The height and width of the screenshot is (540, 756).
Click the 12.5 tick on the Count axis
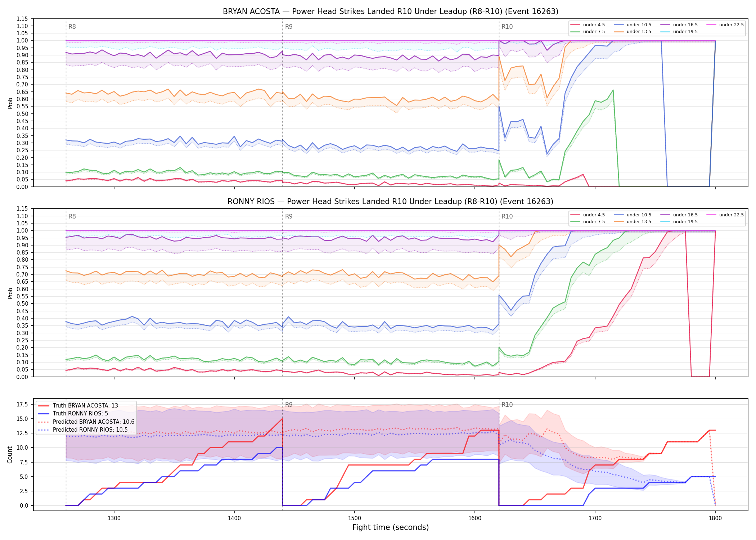click(x=22, y=433)
